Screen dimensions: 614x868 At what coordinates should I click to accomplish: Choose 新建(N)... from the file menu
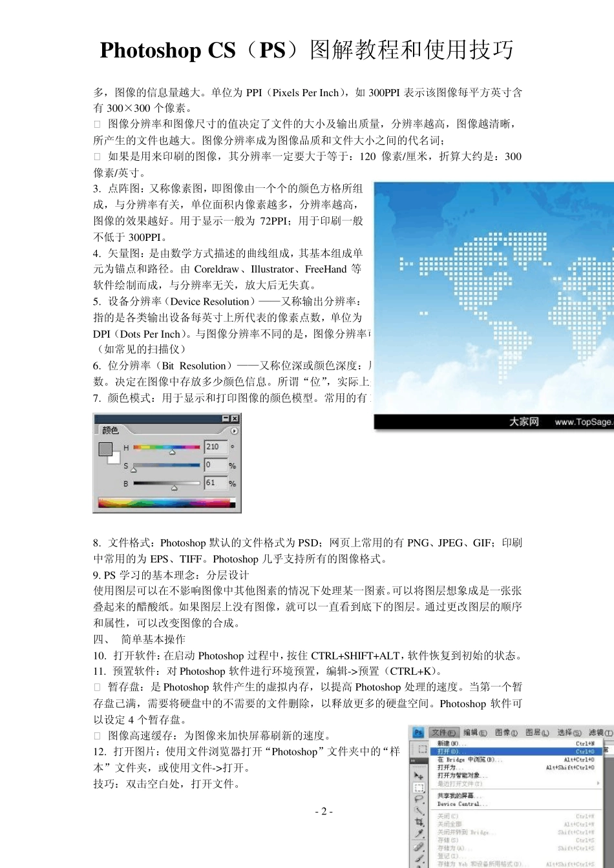pos(516,744)
